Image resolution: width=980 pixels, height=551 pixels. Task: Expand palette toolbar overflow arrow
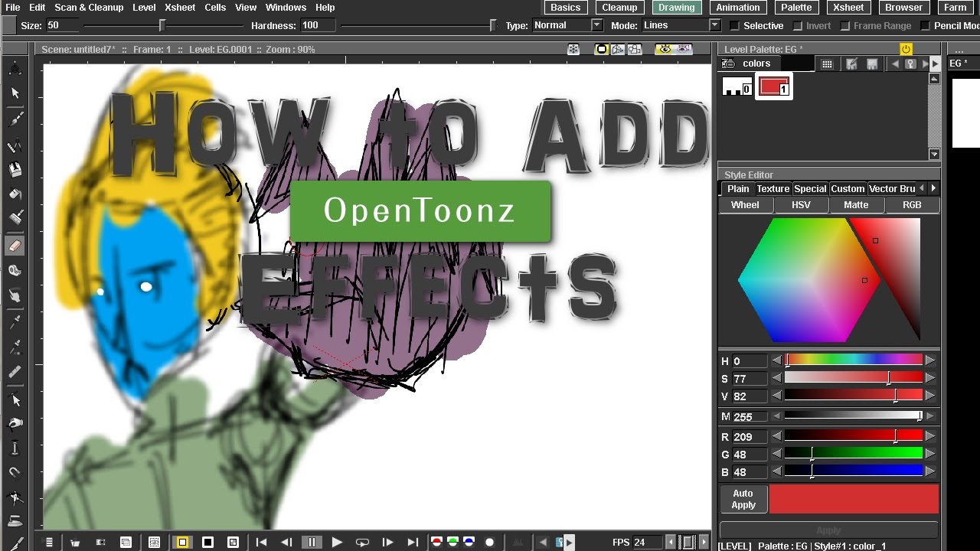click(x=936, y=64)
